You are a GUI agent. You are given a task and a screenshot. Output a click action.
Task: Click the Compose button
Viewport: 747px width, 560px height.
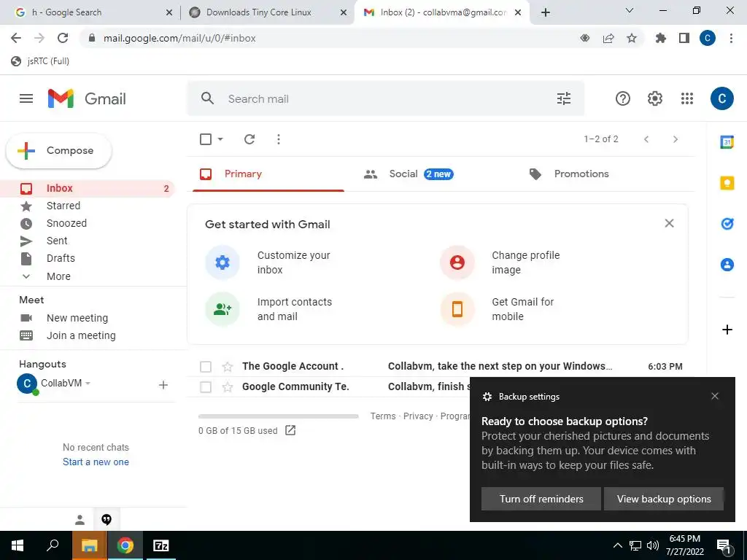59,150
